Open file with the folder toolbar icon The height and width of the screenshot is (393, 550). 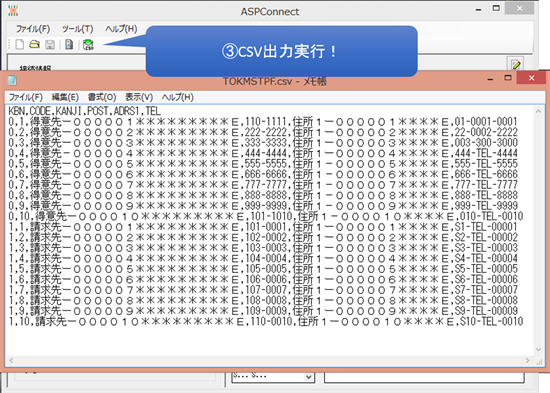pyautogui.click(x=34, y=45)
